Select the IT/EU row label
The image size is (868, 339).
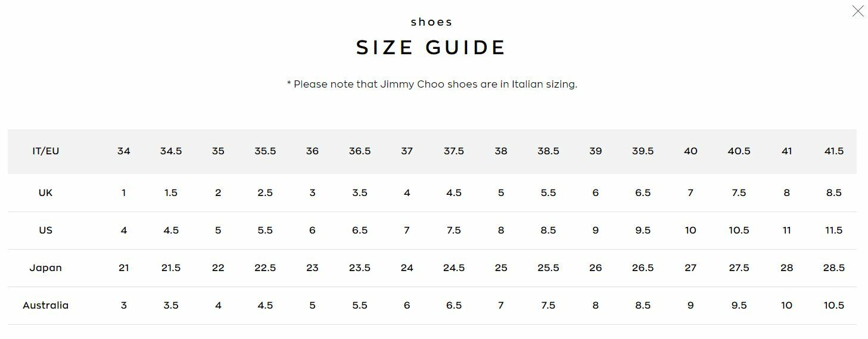[46, 151]
